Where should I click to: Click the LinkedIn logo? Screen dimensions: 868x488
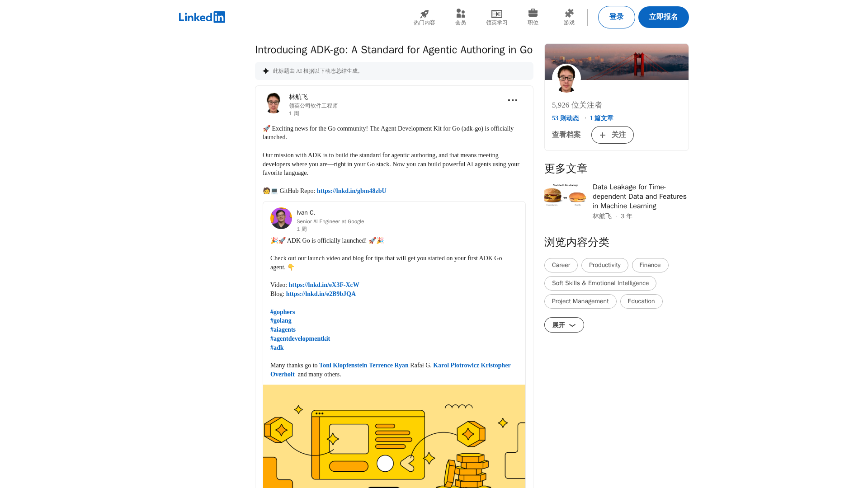pos(202,17)
